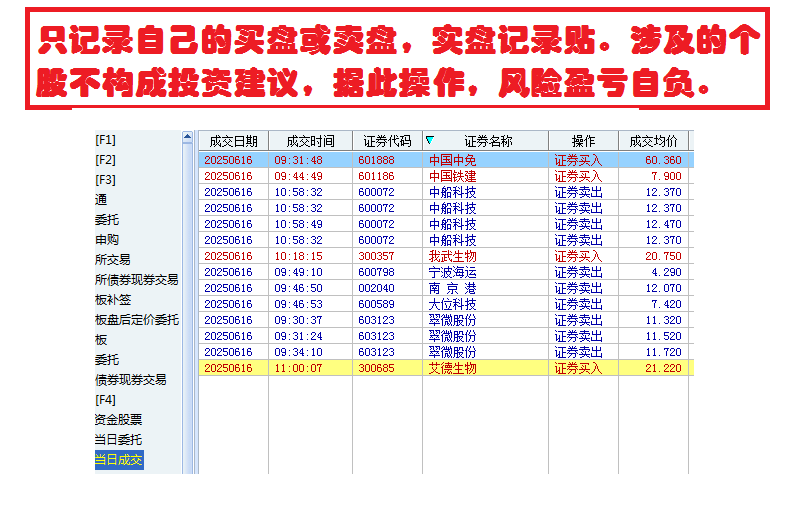Screen dimensions: 797x515
Task: Click time 09:31:24 for 翠微股份
Action: click(x=298, y=337)
